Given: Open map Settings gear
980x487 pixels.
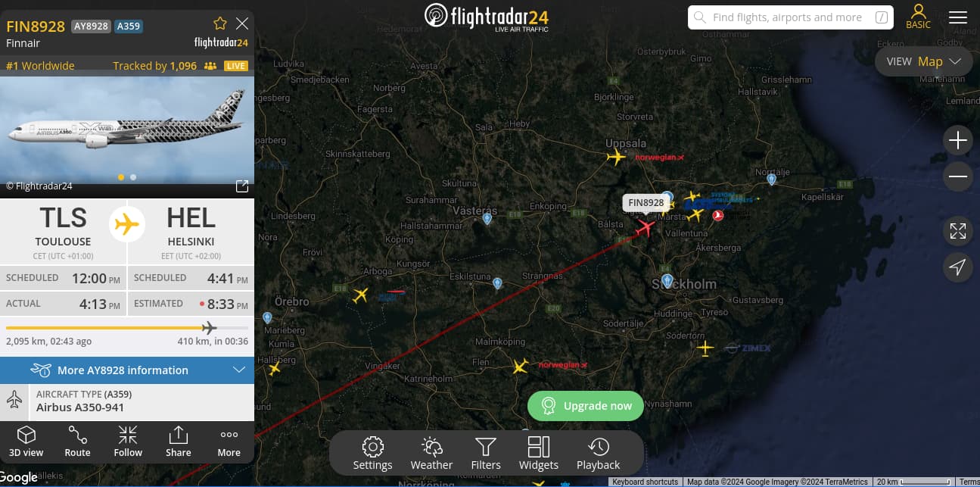Looking at the screenshot, I should (x=372, y=453).
